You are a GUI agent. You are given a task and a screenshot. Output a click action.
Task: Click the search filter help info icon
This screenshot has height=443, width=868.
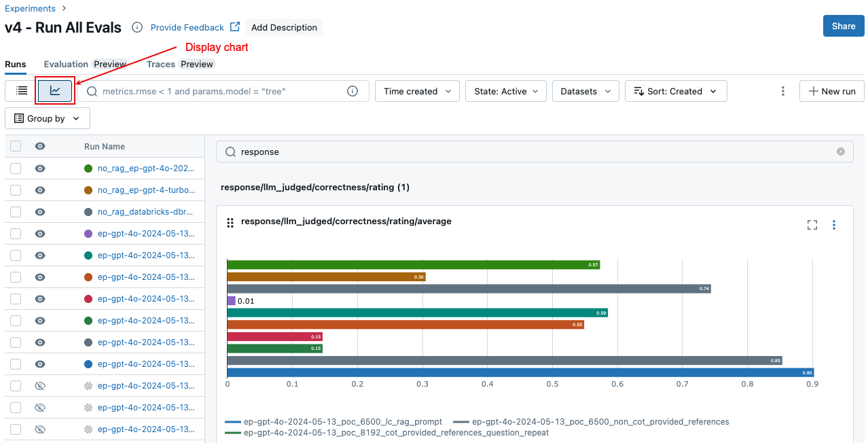[352, 91]
